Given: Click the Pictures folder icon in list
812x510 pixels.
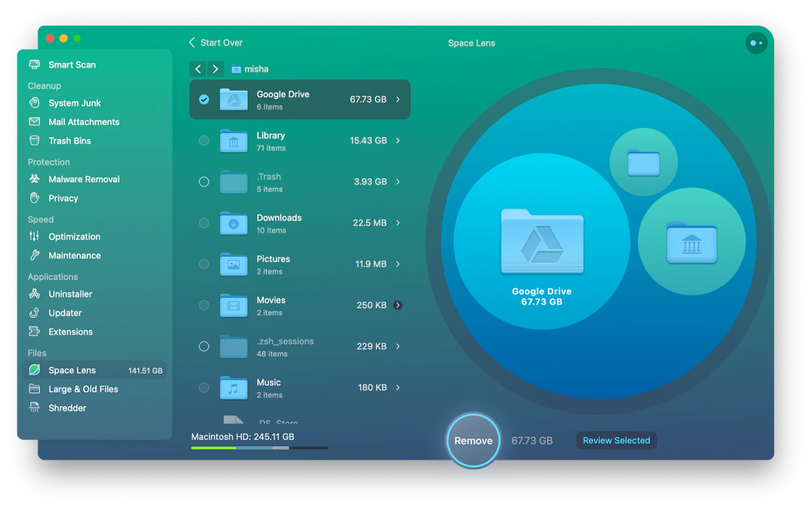Looking at the screenshot, I should click(x=234, y=264).
